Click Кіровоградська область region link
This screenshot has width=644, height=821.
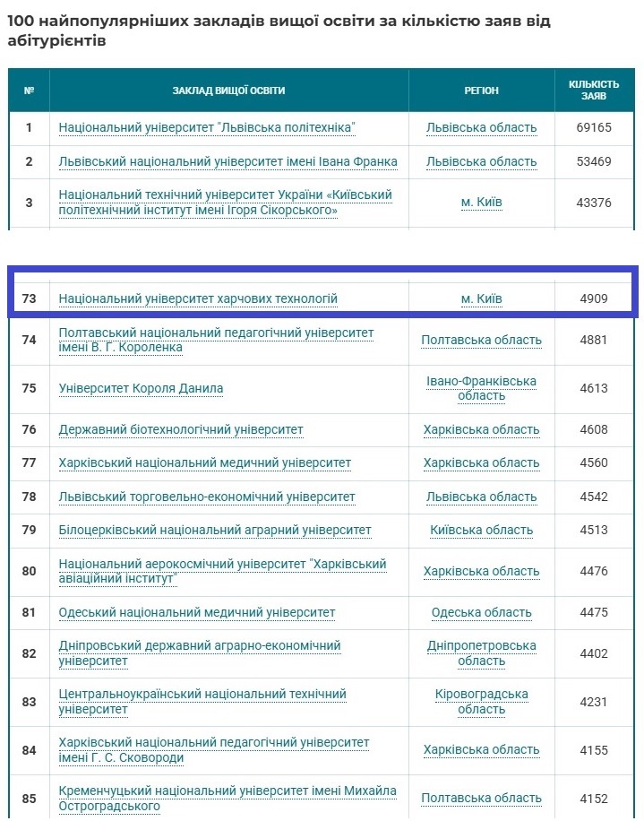[x=481, y=702]
